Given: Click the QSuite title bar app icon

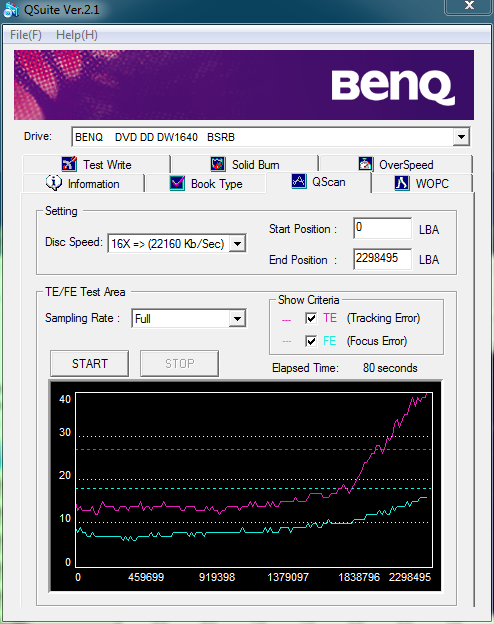Looking at the screenshot, I should pos(11,10).
